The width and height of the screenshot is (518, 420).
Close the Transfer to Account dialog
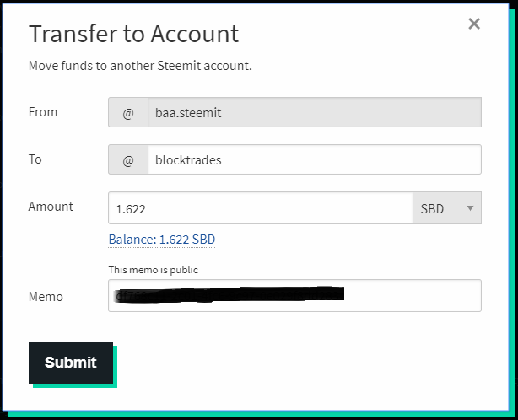coord(474,24)
